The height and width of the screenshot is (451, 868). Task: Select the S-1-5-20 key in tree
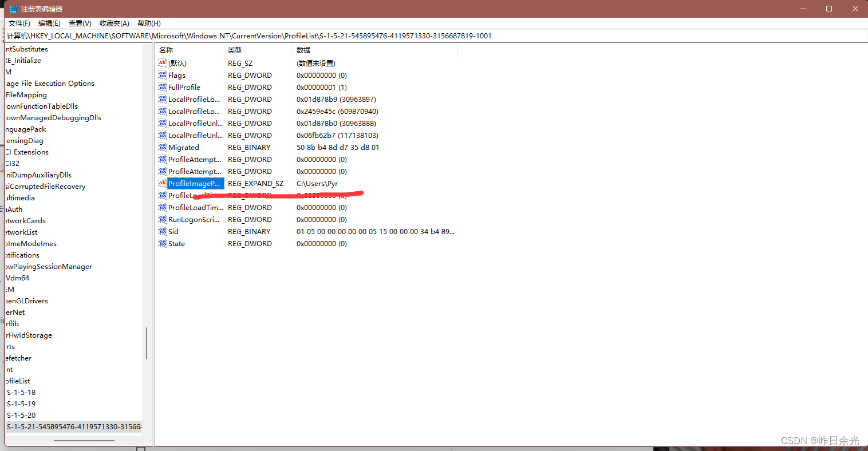(x=21, y=416)
